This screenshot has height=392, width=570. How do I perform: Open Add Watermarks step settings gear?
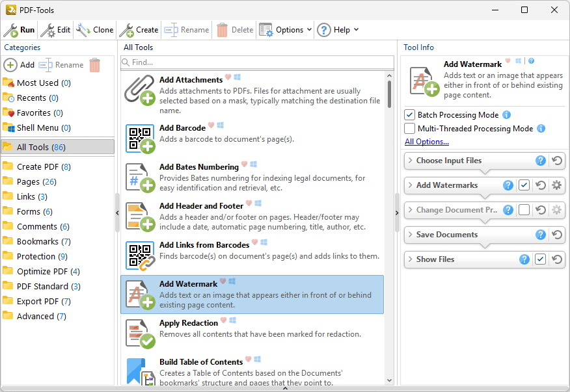click(x=556, y=185)
